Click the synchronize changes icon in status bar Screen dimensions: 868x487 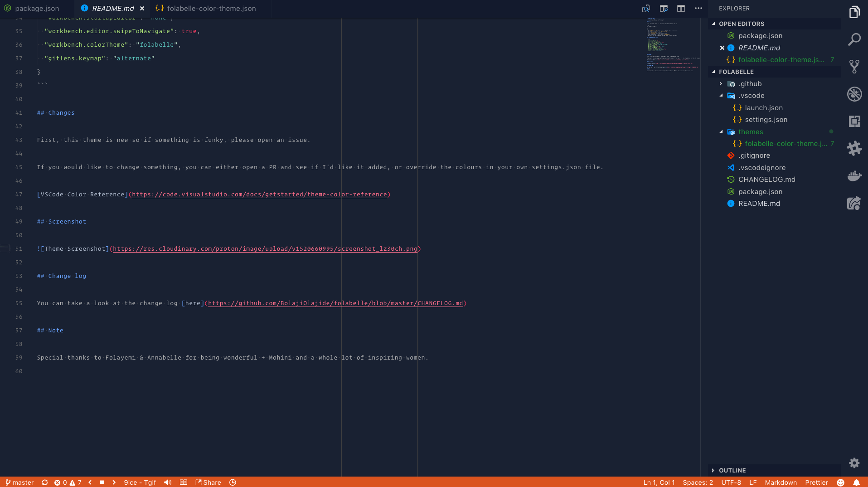coord(45,482)
